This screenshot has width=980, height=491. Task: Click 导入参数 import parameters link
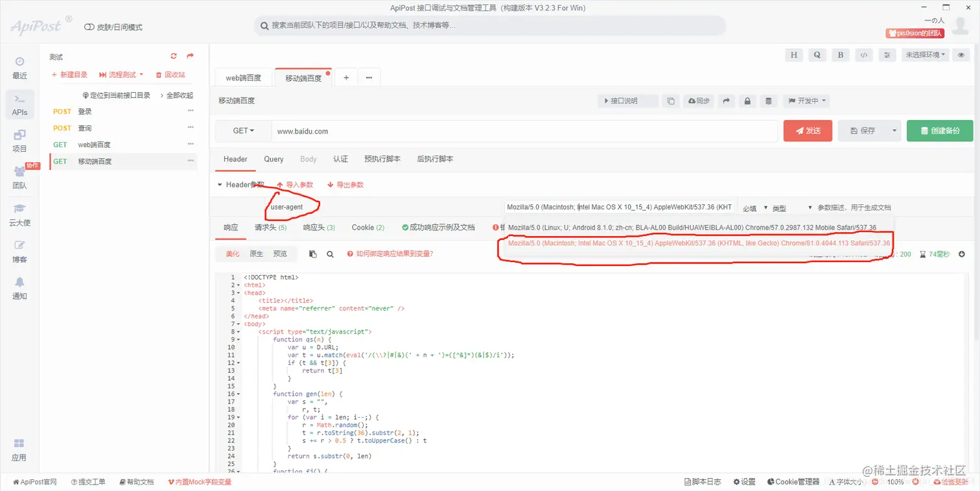(295, 185)
